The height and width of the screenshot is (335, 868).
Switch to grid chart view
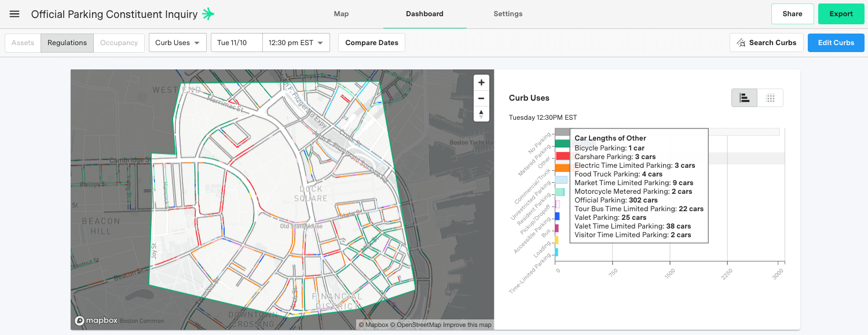pyautogui.click(x=770, y=98)
